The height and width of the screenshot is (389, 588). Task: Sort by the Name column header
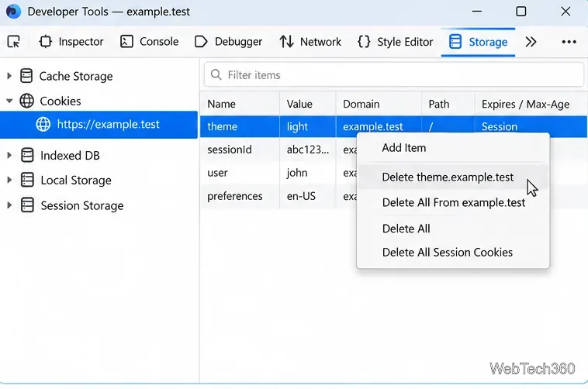[240, 104]
